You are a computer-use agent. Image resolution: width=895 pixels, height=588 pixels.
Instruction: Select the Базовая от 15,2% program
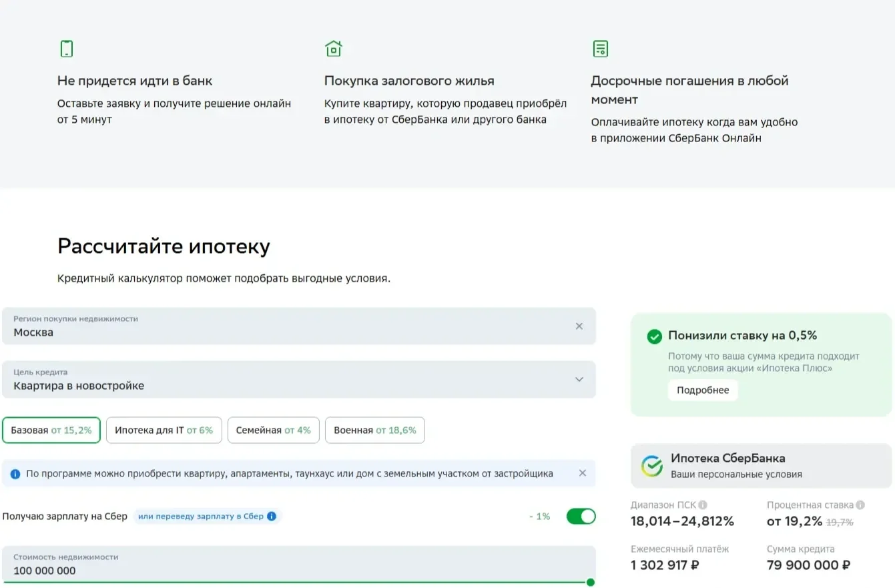(x=51, y=430)
